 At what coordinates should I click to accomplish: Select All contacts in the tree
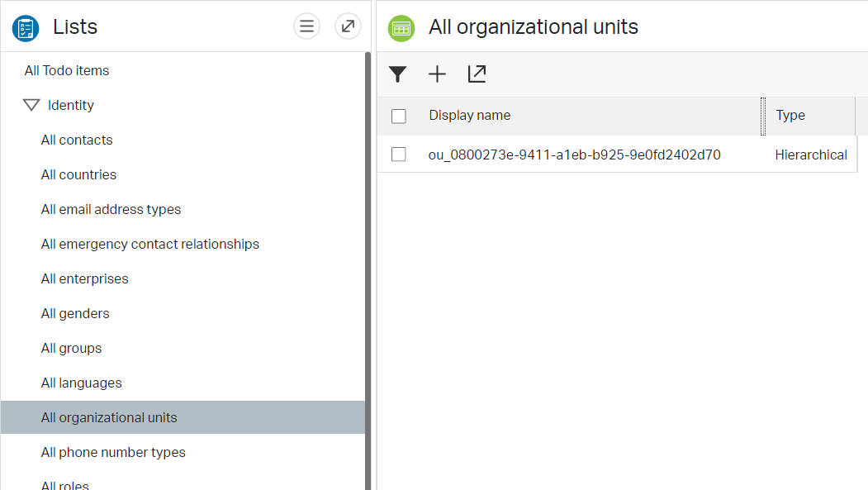pyautogui.click(x=77, y=140)
